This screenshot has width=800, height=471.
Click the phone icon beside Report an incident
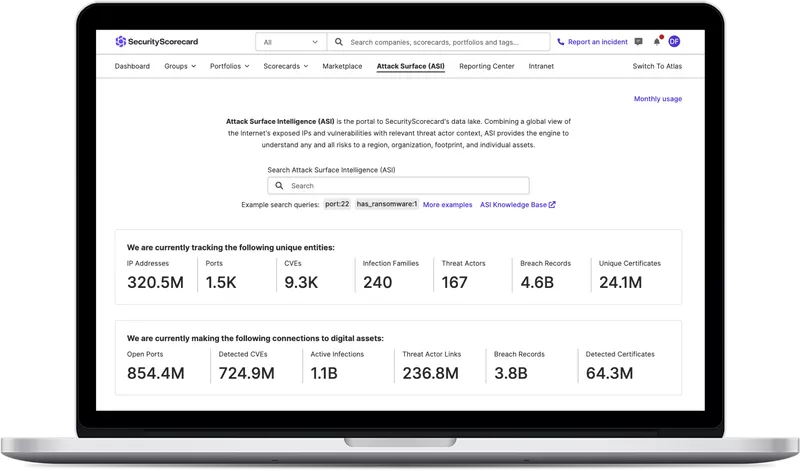click(561, 42)
